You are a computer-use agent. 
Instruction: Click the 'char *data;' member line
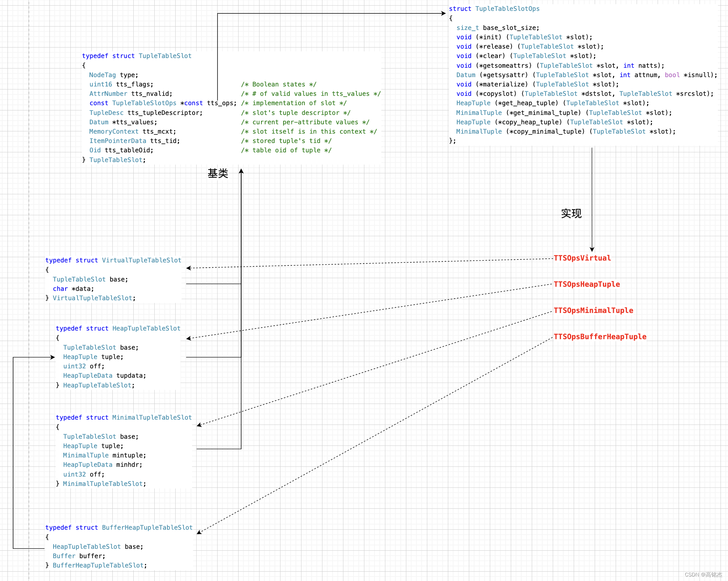pos(73,289)
